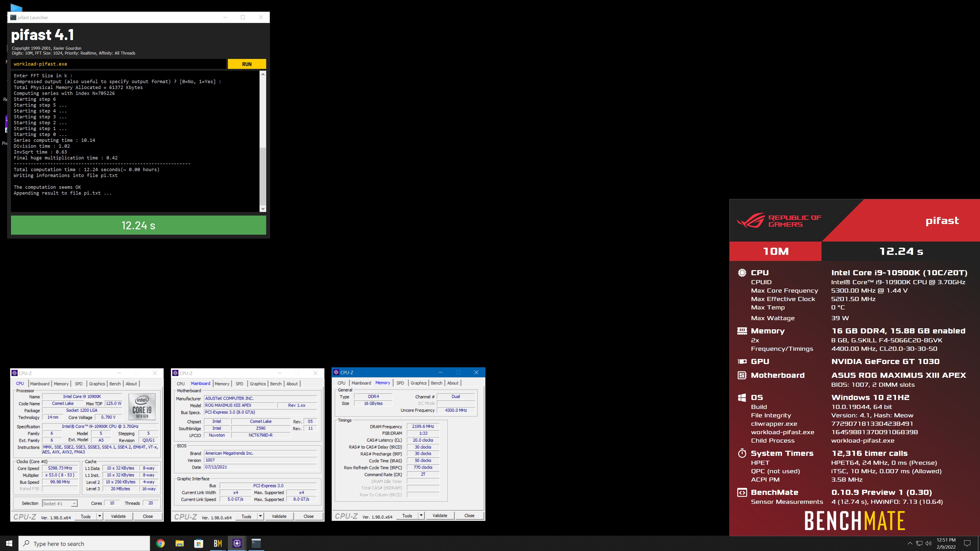This screenshot has width=980, height=551.
Task: Click Tools button in Memory CPU-Z window
Action: pyautogui.click(x=407, y=516)
